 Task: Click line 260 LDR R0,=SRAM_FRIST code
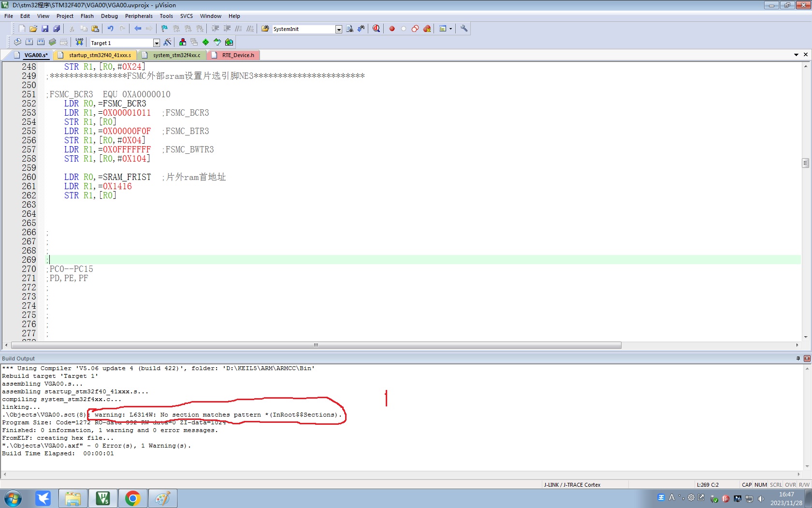click(x=107, y=177)
